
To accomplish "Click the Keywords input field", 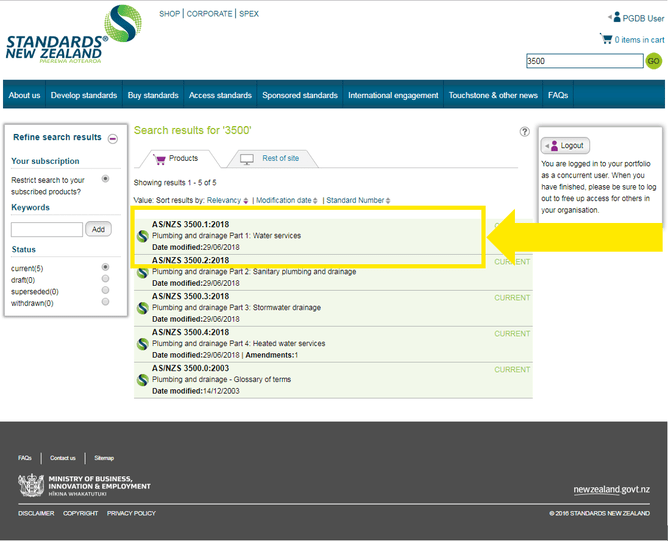I will (48, 229).
